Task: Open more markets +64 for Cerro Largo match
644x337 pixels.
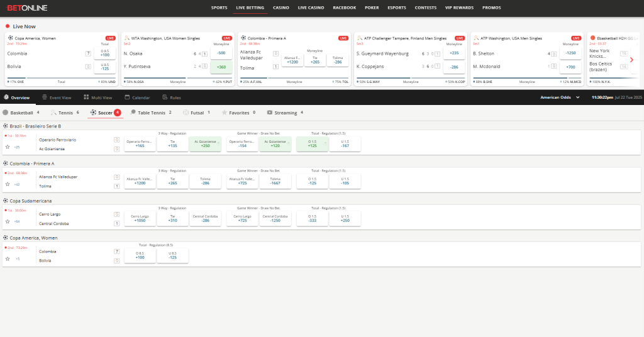Action: (x=17, y=222)
